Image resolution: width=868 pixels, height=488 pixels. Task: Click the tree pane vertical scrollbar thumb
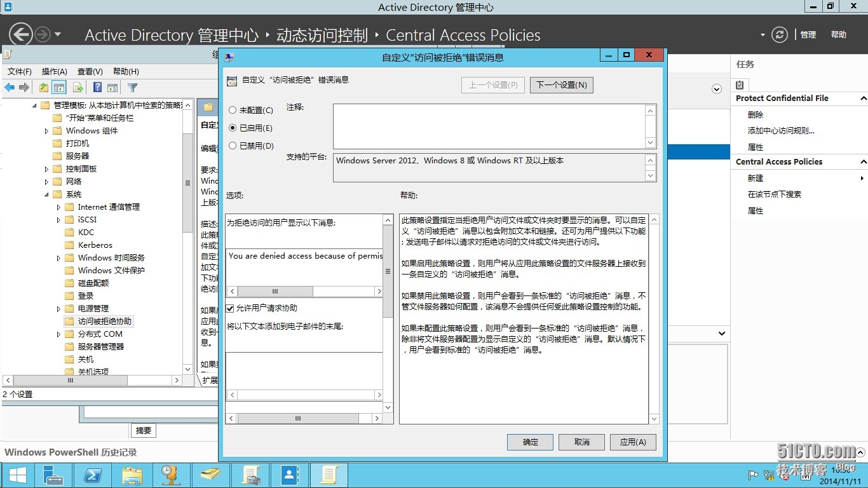pos(187,183)
